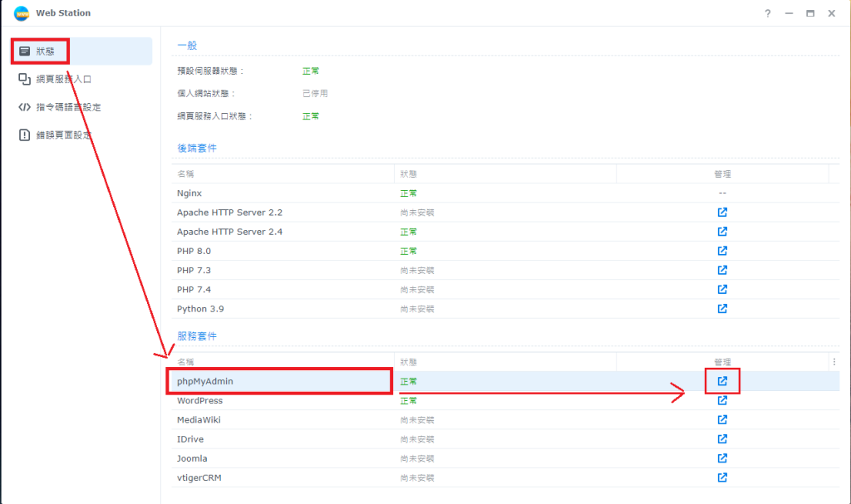The height and width of the screenshot is (504, 851).
Task: Switch to 錯誤頁面設定 sidebar section
Action: [x=81, y=135]
